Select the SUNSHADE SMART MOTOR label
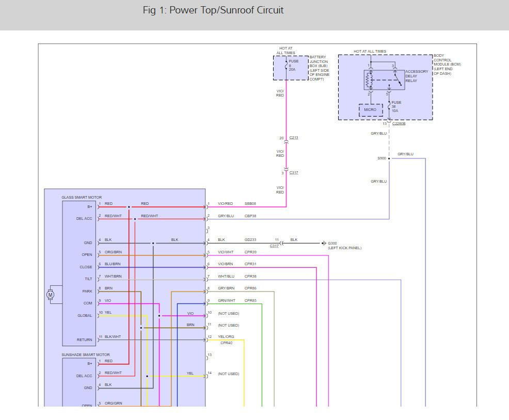The height and width of the screenshot is (420, 509). point(86,355)
